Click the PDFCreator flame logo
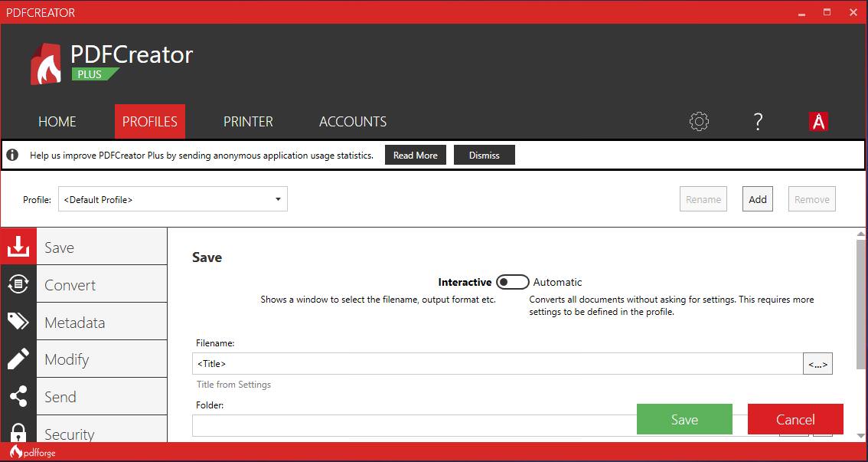The height and width of the screenshot is (462, 868). [x=45, y=64]
